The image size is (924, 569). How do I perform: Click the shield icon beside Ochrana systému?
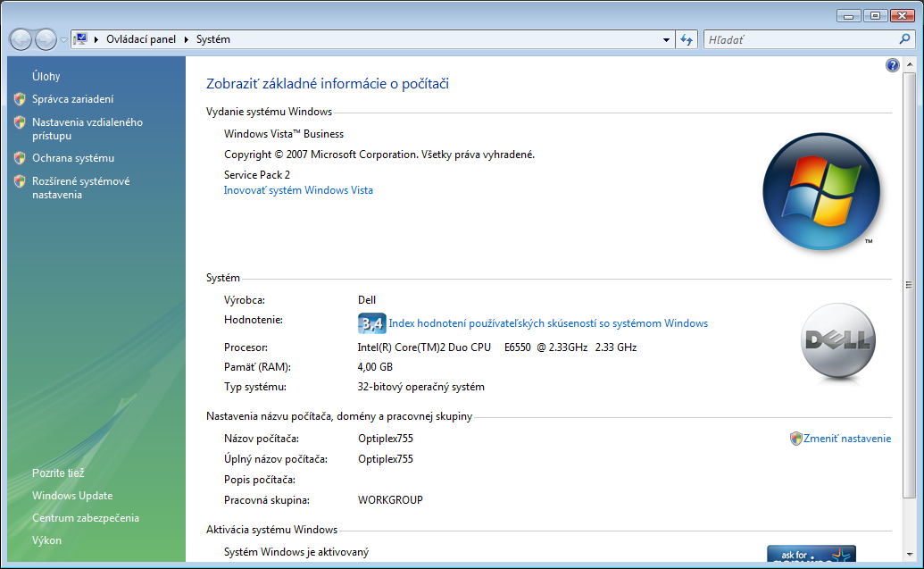click(x=20, y=158)
